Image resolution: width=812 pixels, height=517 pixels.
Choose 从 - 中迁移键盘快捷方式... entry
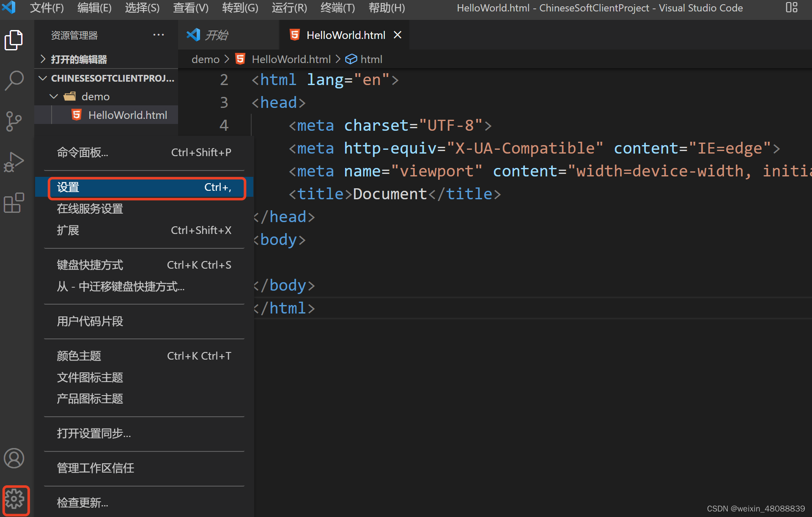(x=144, y=286)
